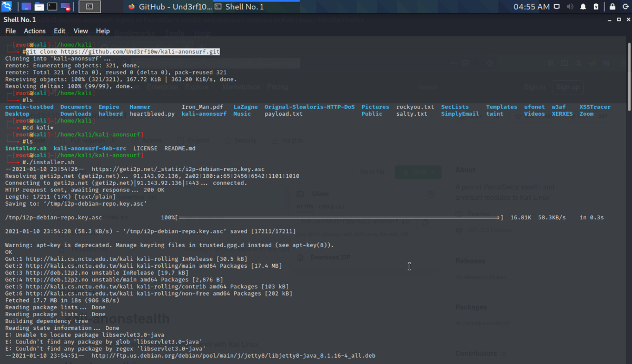Select the highlighted terminal icon button in panel
This screenshot has height=364, width=632.
coord(90,7)
